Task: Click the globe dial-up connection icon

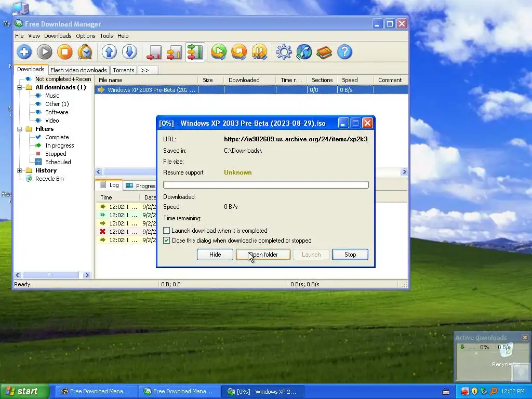Action: click(304, 52)
